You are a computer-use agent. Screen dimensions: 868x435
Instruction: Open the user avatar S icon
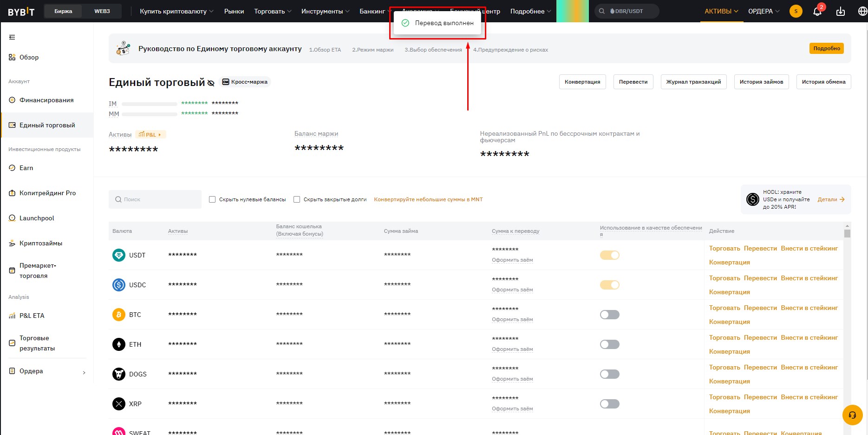pos(796,11)
